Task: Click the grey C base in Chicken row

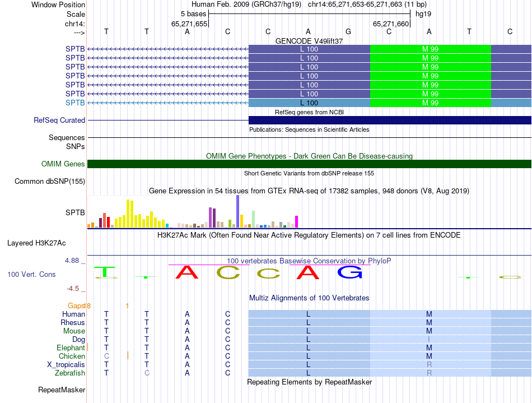Action: click(106, 356)
